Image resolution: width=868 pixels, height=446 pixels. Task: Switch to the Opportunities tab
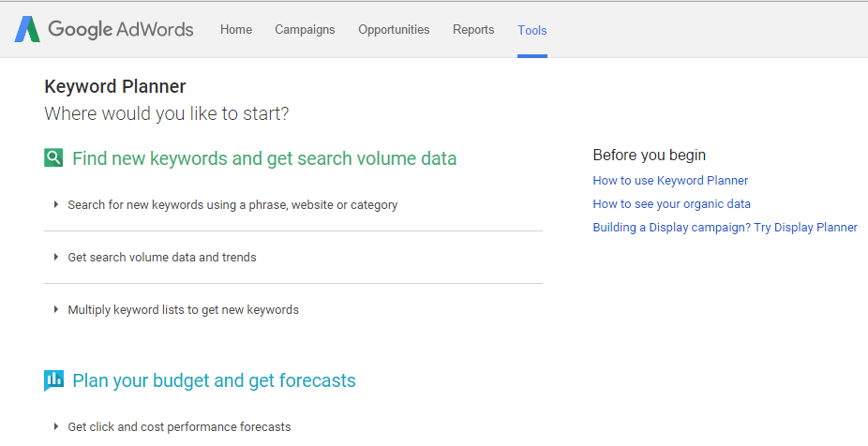394,30
